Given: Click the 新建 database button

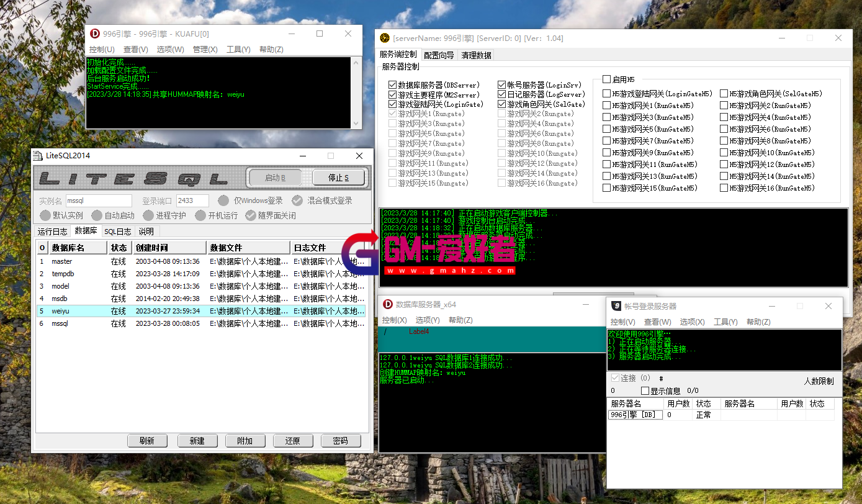Looking at the screenshot, I should [197, 441].
